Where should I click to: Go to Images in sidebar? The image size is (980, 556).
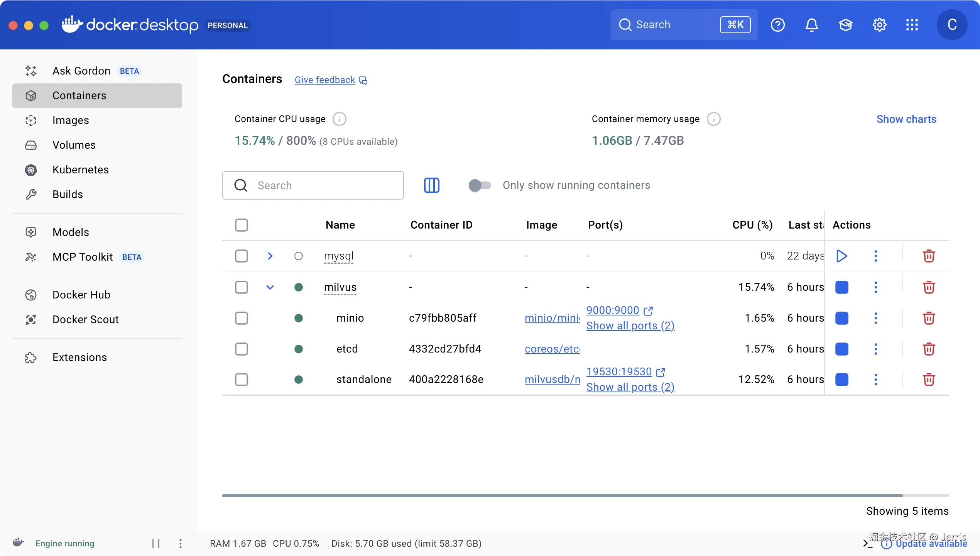[71, 120]
